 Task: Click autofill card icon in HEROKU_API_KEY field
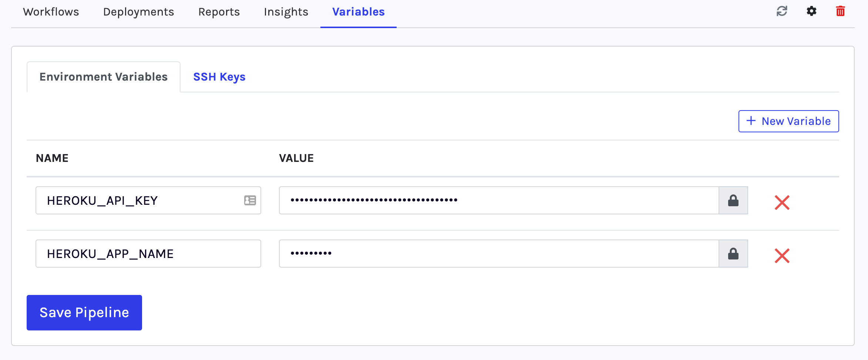250,200
